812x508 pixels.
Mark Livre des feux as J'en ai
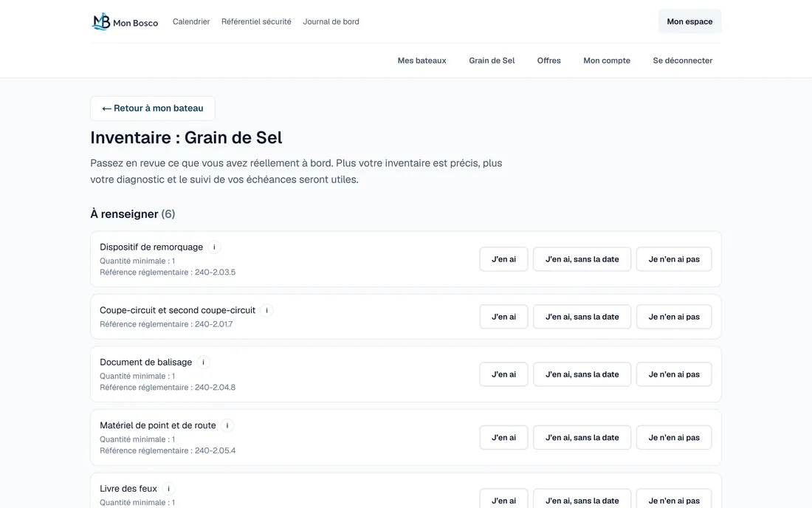504,499
